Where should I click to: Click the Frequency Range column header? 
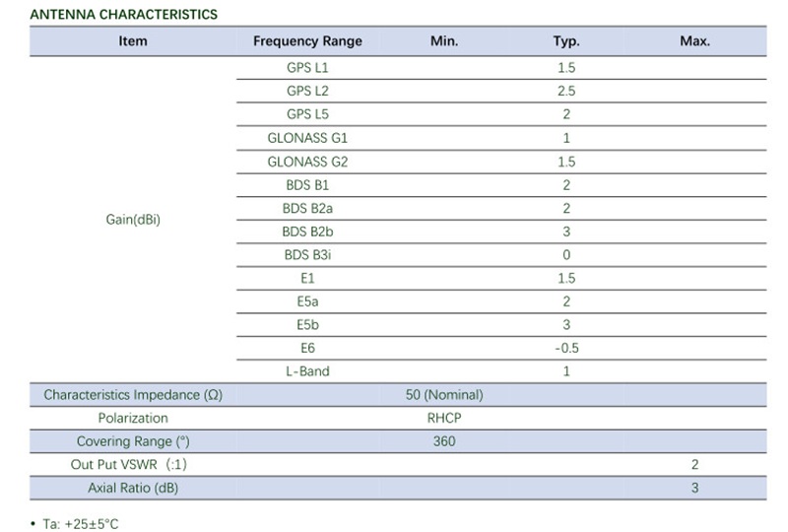click(307, 41)
